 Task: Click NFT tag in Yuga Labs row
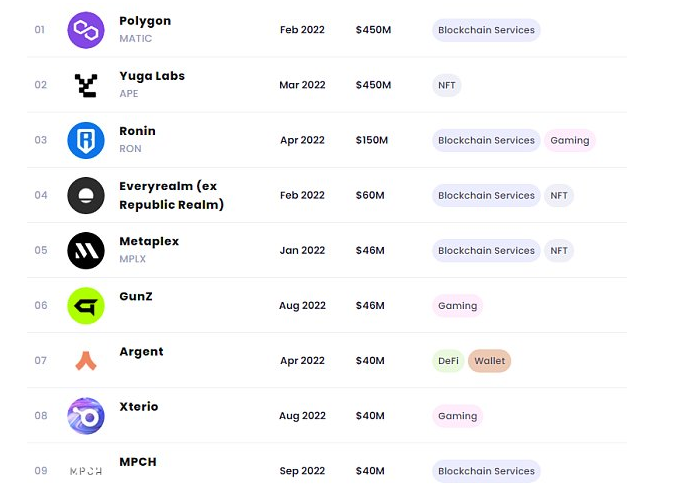point(446,85)
